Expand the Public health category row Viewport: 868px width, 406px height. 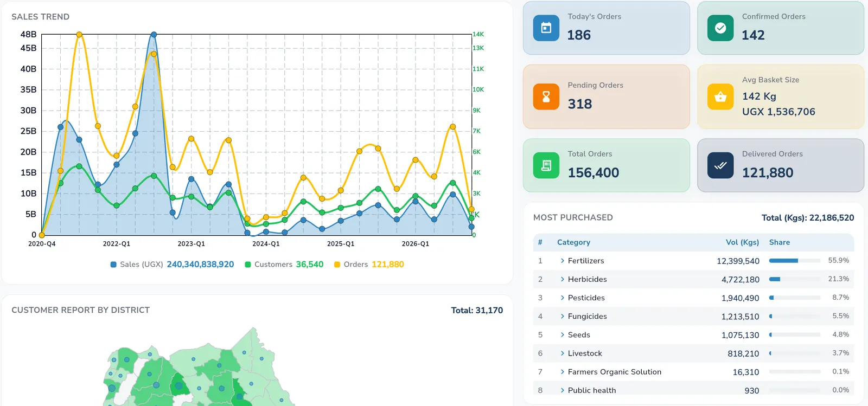click(x=562, y=390)
